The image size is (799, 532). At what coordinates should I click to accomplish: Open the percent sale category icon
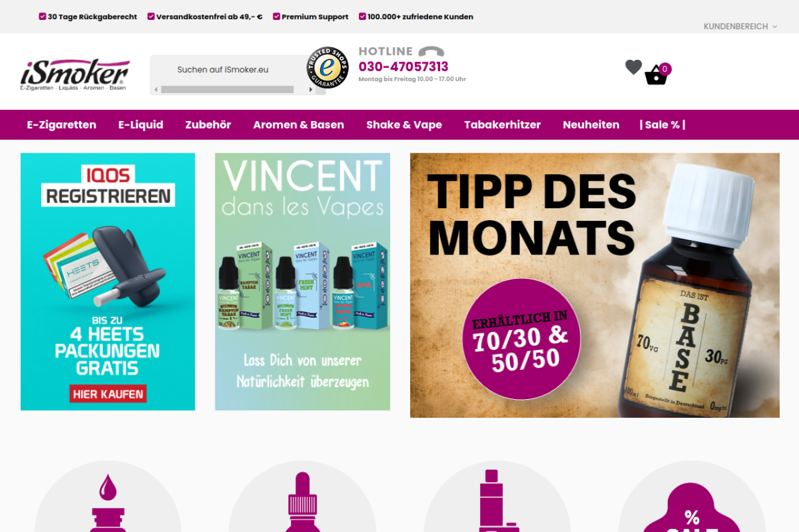click(x=692, y=506)
